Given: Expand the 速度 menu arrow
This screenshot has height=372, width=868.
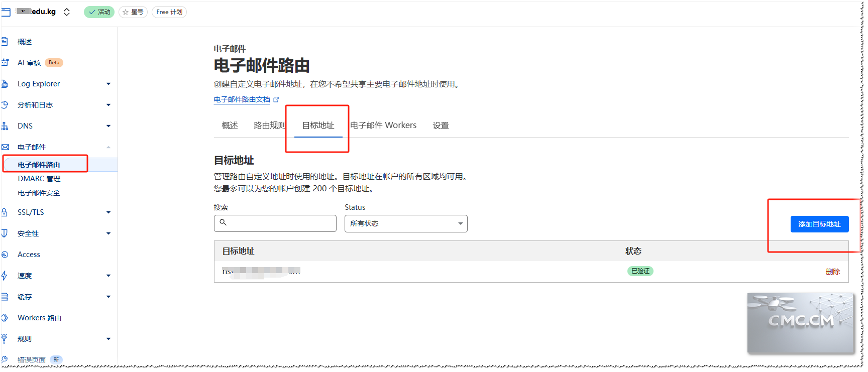Looking at the screenshot, I should pos(108,276).
